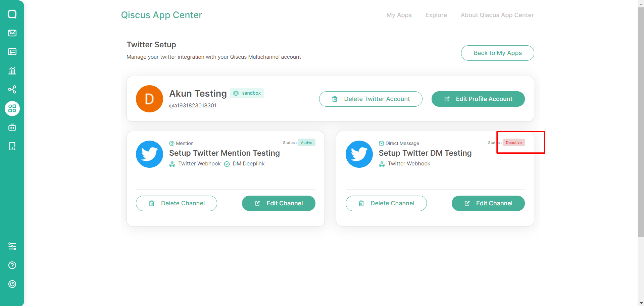This screenshot has height=306, width=644.
Task: Open the integrations nodes sidebar icon
Action: [12, 90]
